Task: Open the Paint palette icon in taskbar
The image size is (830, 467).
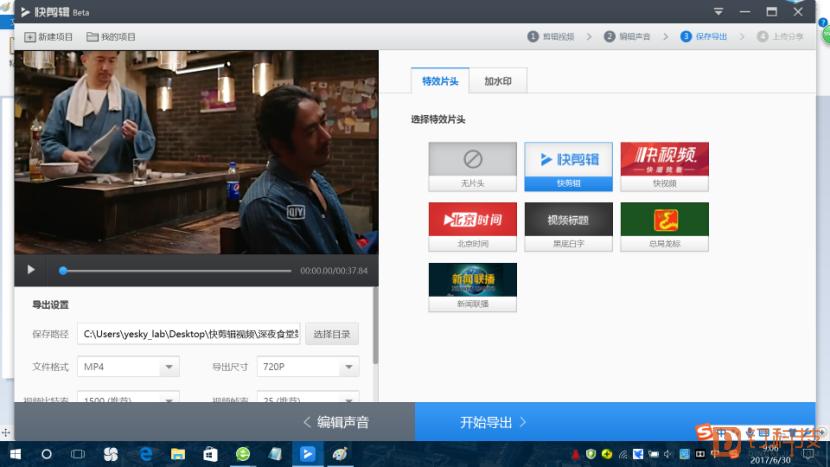Action: (x=340, y=454)
